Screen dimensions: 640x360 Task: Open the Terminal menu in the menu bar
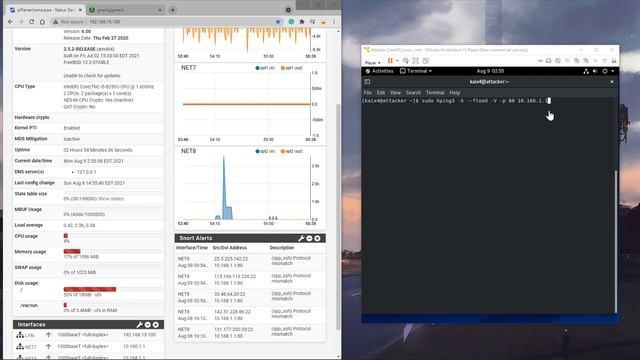[435, 93]
